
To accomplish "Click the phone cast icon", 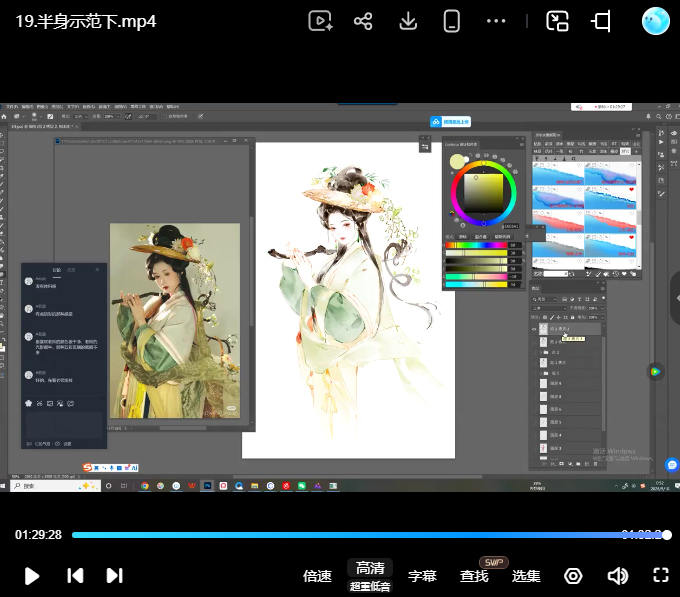I will (x=451, y=21).
